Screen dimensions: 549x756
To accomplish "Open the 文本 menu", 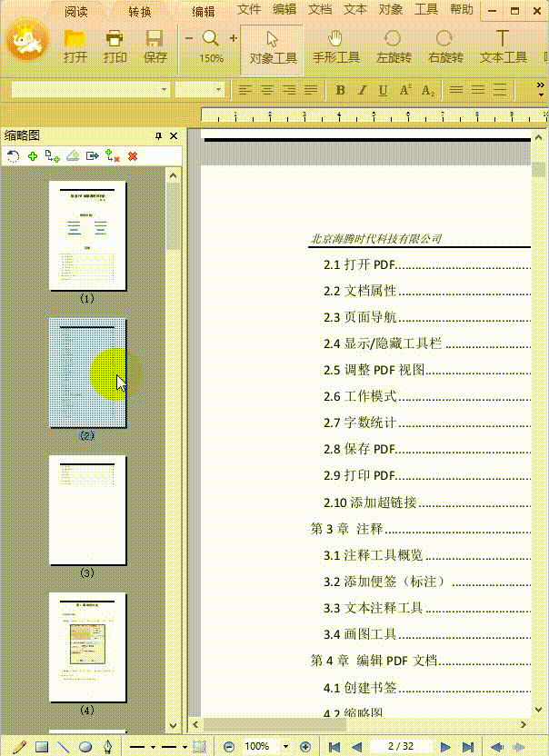I will [355, 9].
